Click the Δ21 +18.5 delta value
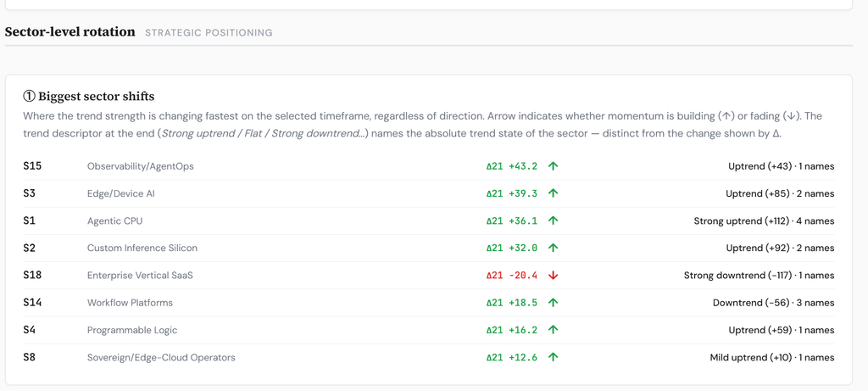This screenshot has width=868, height=391. (x=511, y=303)
